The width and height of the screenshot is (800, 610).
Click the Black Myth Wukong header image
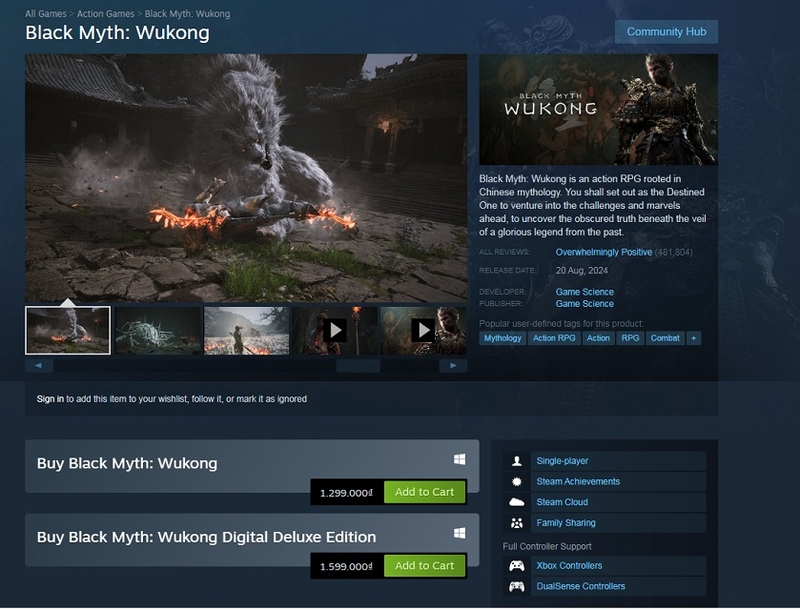click(598, 109)
